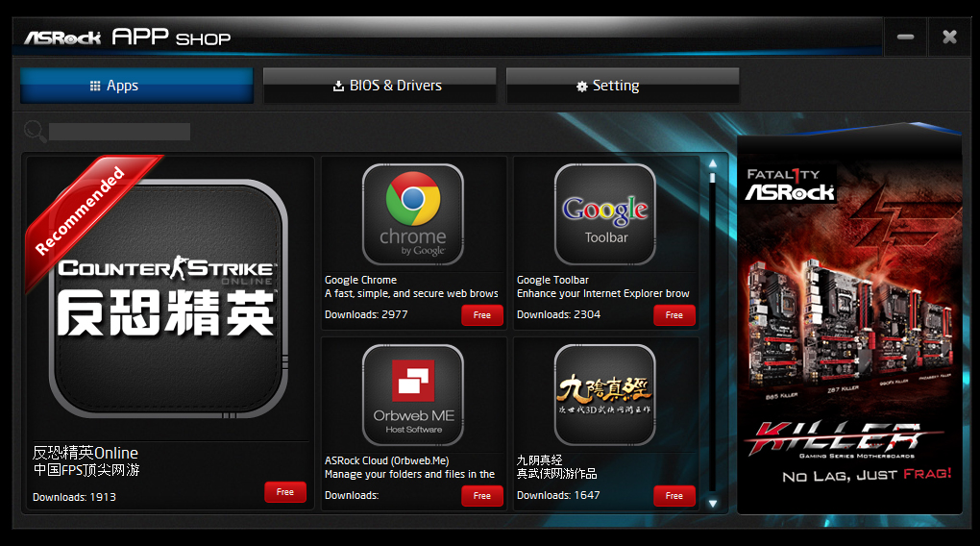This screenshot has width=980, height=546.
Task: Click the 九阴真经 game icon
Action: point(605,395)
